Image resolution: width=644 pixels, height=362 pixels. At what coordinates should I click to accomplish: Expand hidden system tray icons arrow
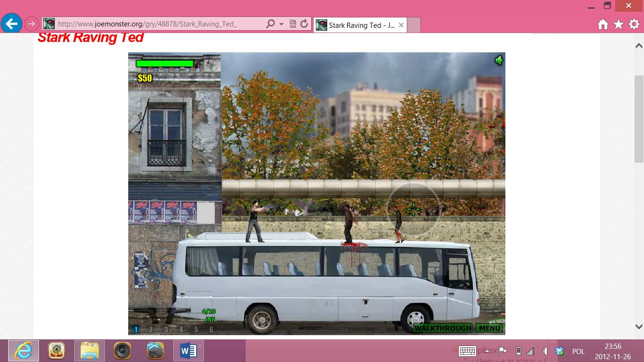[x=487, y=351]
